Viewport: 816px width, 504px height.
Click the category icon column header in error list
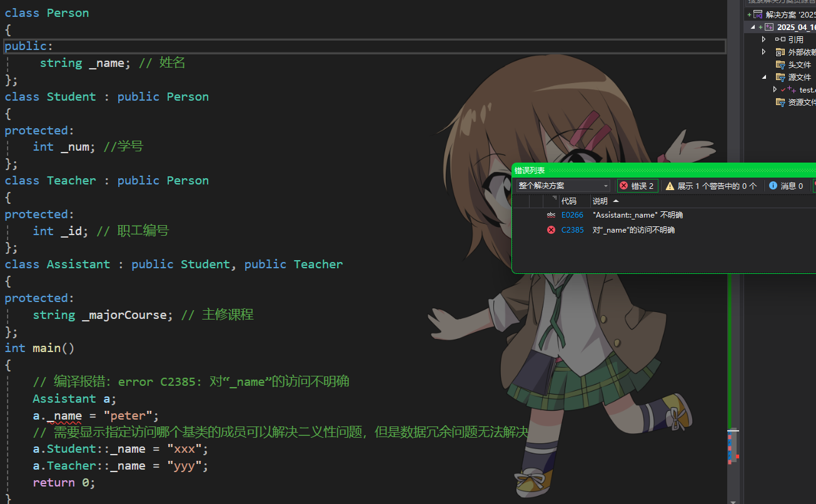coord(551,201)
